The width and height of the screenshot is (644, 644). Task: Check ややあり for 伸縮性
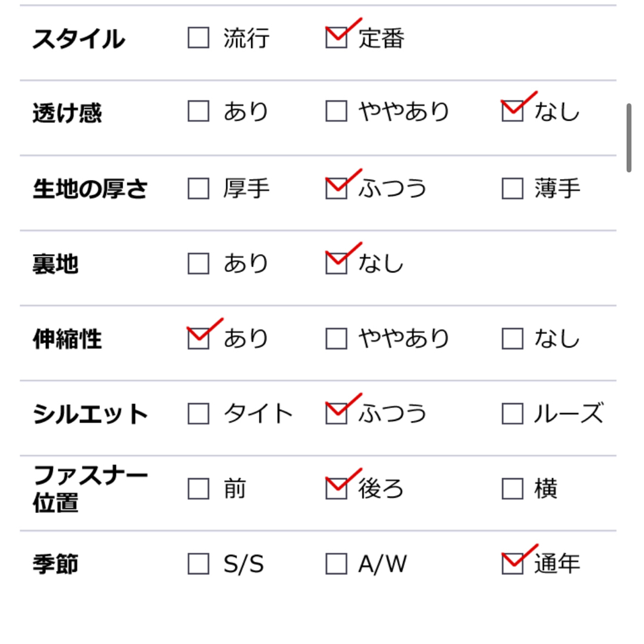[x=336, y=339]
